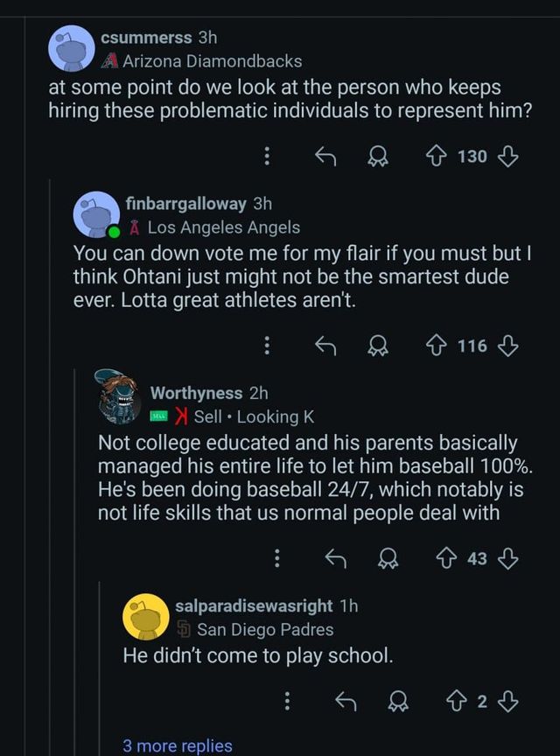Open more options on finbarrgalloway's comment
Screen dimensions: 560x756
pos(268,346)
